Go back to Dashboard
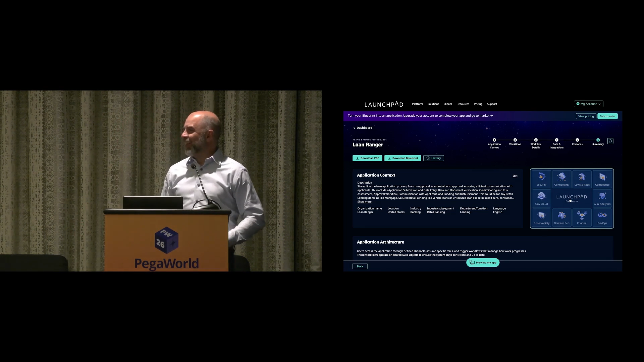The height and width of the screenshot is (362, 644). (363, 128)
